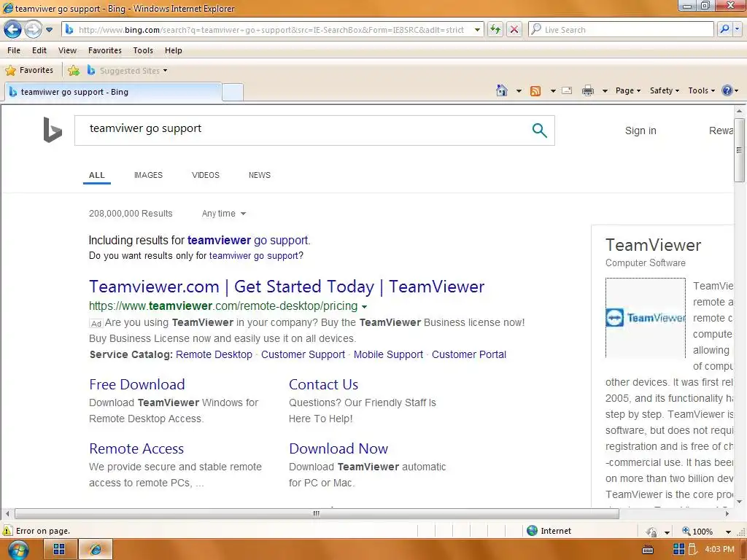Screen dimensions: 747x560
Task: Click the Home icon in command bar
Action: (x=502, y=90)
